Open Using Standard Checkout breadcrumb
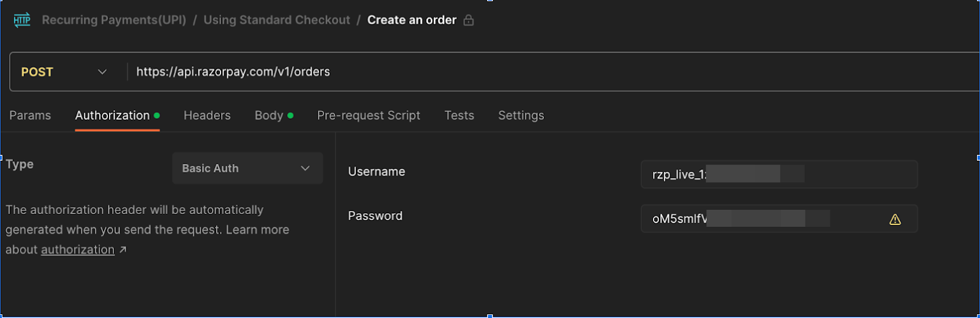The width and height of the screenshot is (980, 318). tap(277, 20)
